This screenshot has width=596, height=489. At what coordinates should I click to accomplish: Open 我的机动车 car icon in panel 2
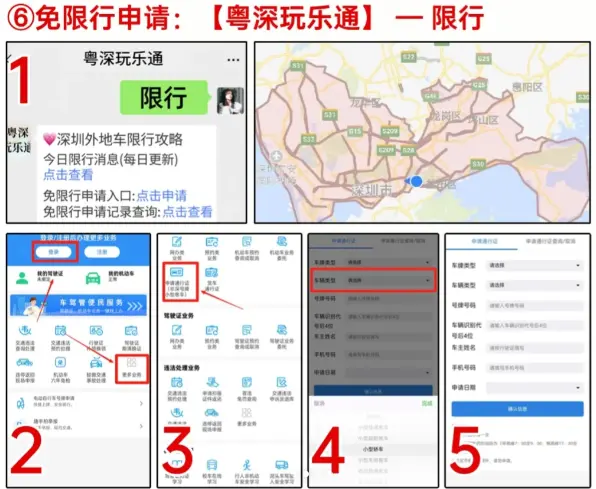click(93, 278)
